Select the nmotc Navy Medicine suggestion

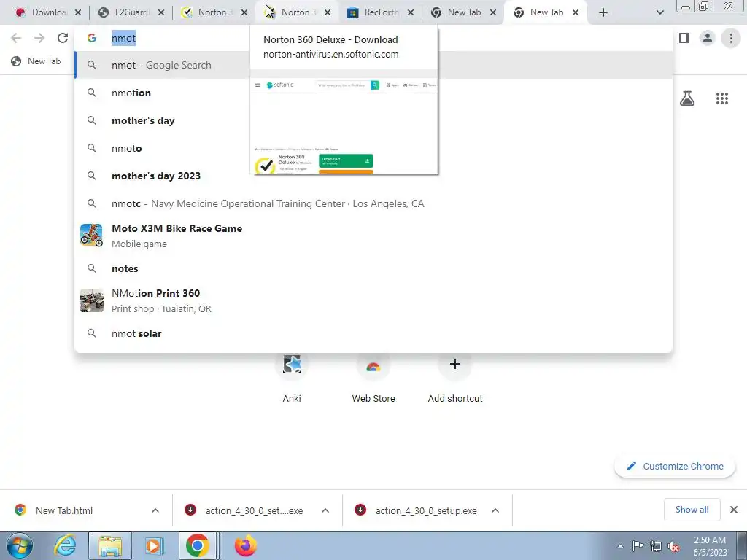373,203
